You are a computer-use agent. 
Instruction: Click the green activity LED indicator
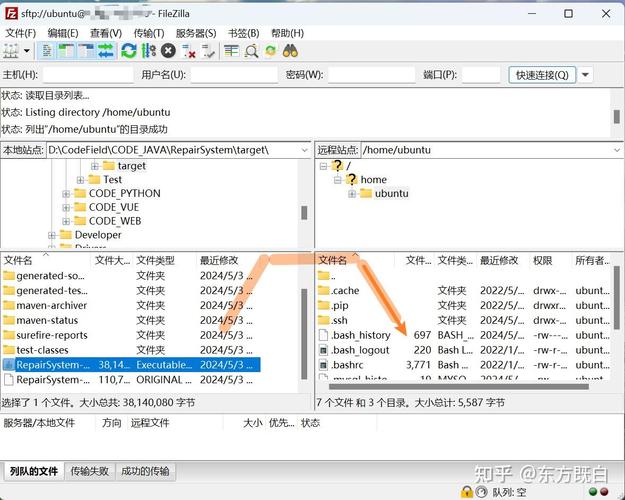pyautogui.click(x=593, y=491)
